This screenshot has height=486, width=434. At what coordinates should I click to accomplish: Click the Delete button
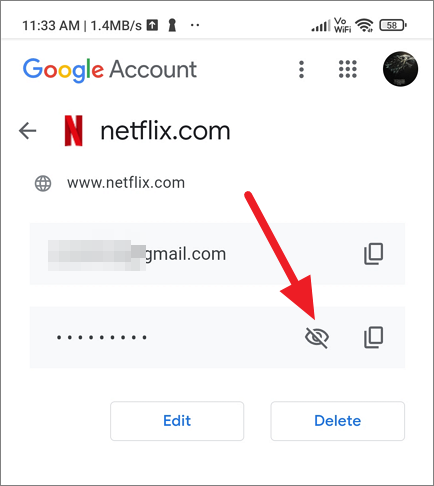[338, 421]
